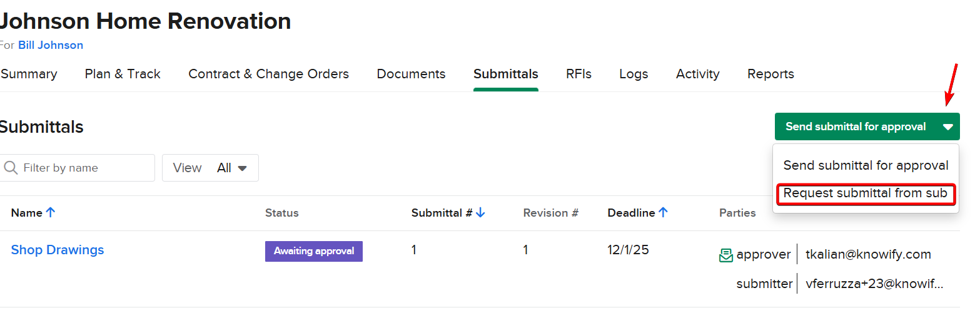Click the Filter by name input field
Viewport: 980px width, 325px height.
pos(84,168)
